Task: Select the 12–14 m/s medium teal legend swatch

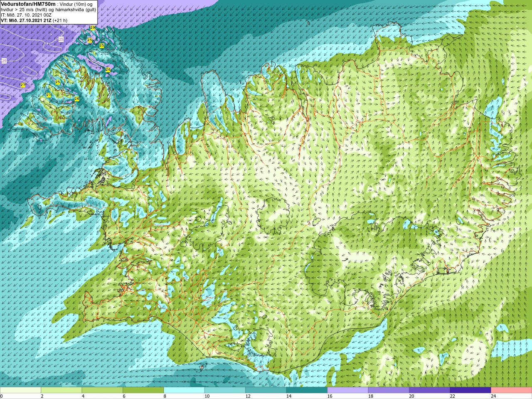Action: tap(266, 390)
